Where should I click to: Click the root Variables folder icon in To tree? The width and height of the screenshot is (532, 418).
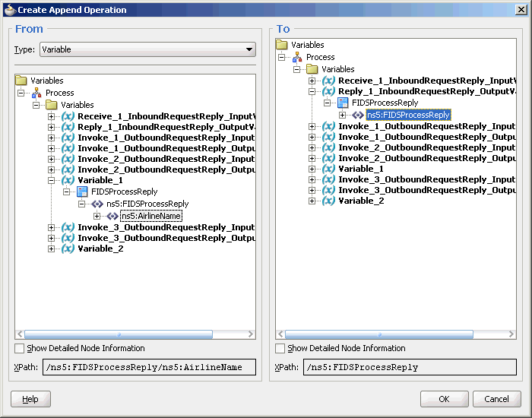pyautogui.click(x=282, y=44)
